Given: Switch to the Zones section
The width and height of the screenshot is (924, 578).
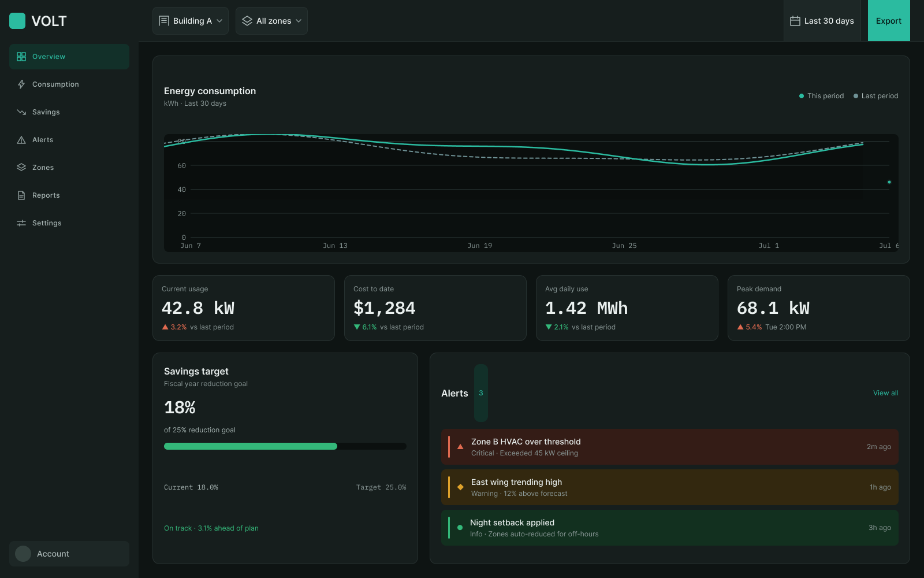Looking at the screenshot, I should [69, 168].
